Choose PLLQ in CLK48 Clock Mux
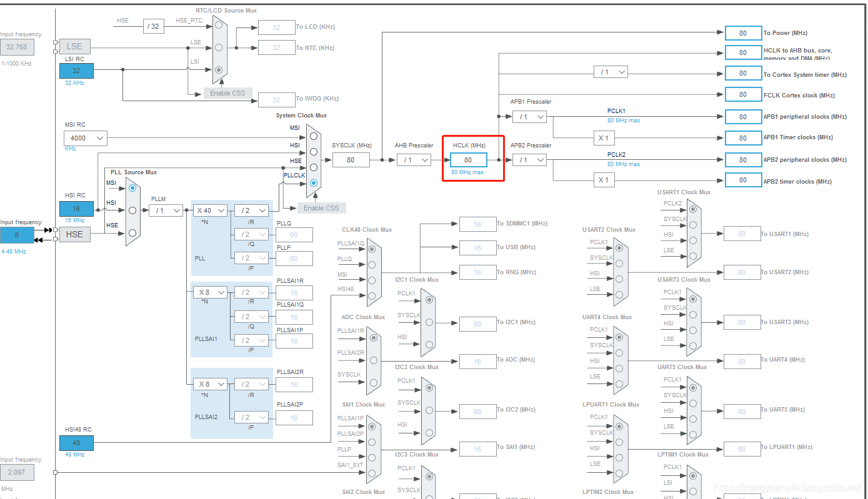This screenshot has width=868, height=499. coord(372,264)
